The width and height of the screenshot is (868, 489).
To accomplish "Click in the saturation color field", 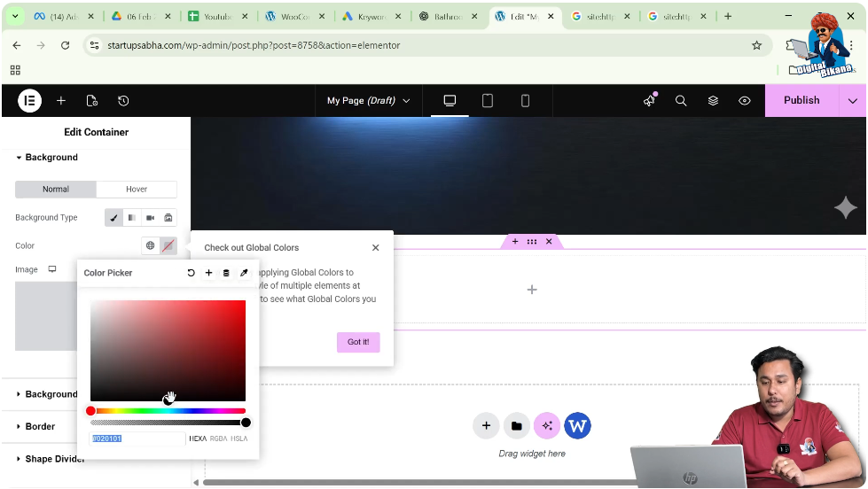I will coord(168,351).
